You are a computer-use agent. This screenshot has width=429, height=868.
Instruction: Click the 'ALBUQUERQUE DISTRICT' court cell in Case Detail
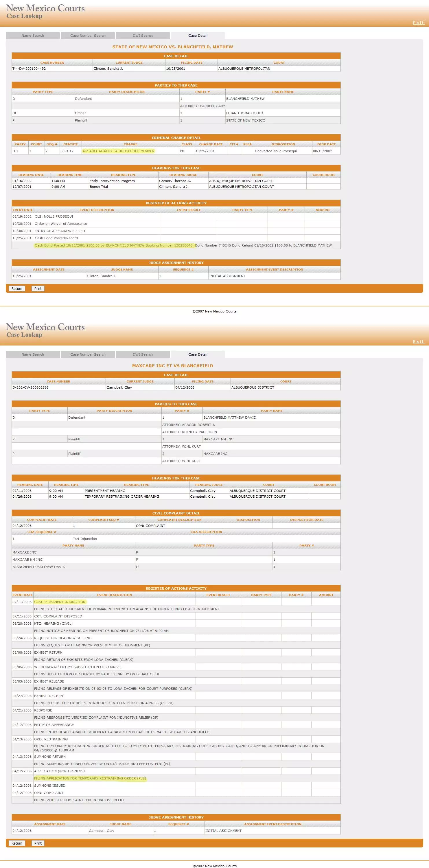286,387
